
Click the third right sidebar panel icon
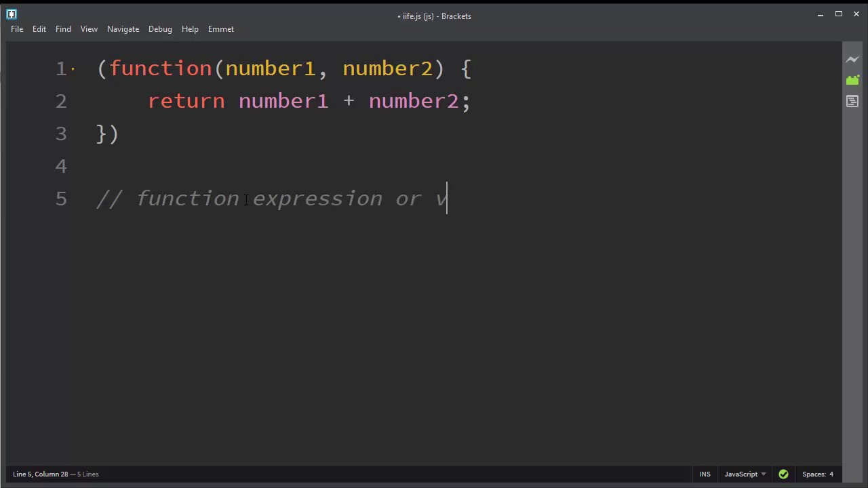tap(852, 101)
